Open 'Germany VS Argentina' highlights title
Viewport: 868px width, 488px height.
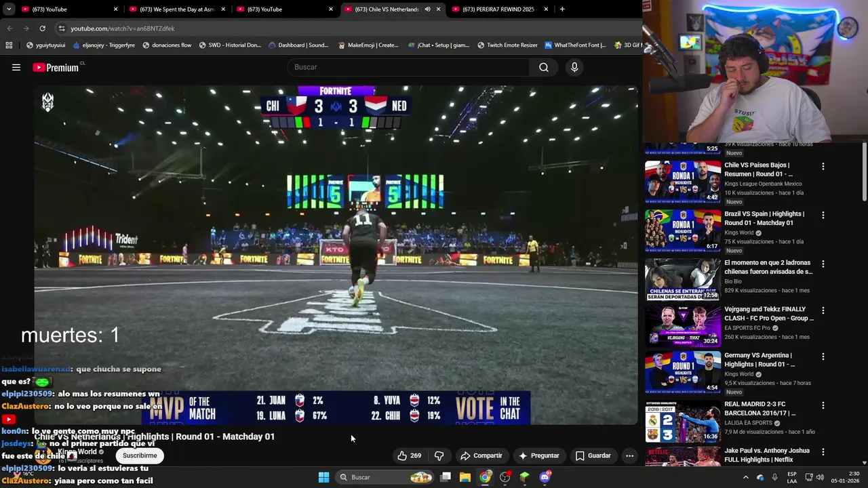click(759, 360)
